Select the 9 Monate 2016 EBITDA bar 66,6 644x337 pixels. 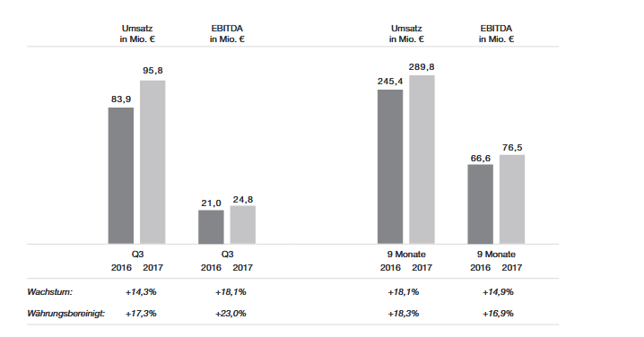pyautogui.click(x=480, y=204)
